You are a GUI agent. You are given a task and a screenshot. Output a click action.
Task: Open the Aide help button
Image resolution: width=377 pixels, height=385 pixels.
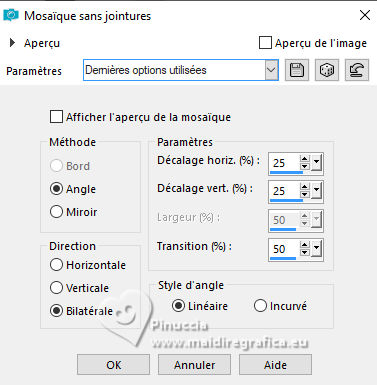coord(275,365)
